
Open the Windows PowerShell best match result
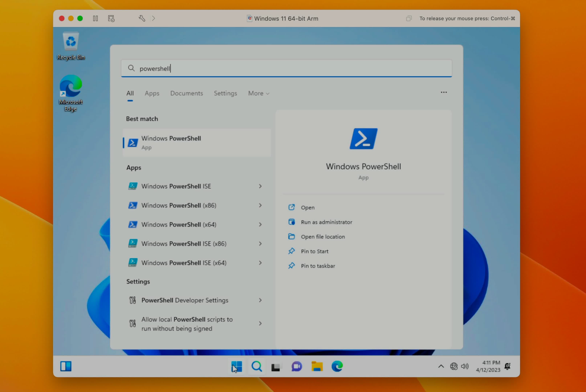coord(197,143)
